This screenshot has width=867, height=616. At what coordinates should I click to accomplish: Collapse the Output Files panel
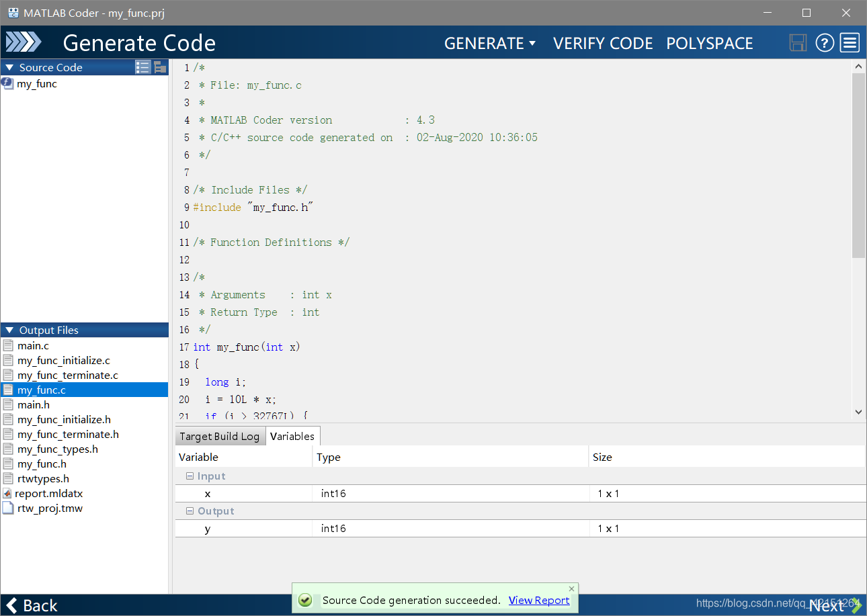[9, 330]
